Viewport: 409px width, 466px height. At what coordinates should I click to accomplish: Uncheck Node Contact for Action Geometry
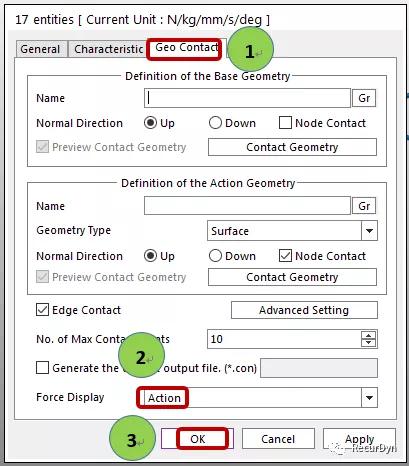[x=285, y=256]
